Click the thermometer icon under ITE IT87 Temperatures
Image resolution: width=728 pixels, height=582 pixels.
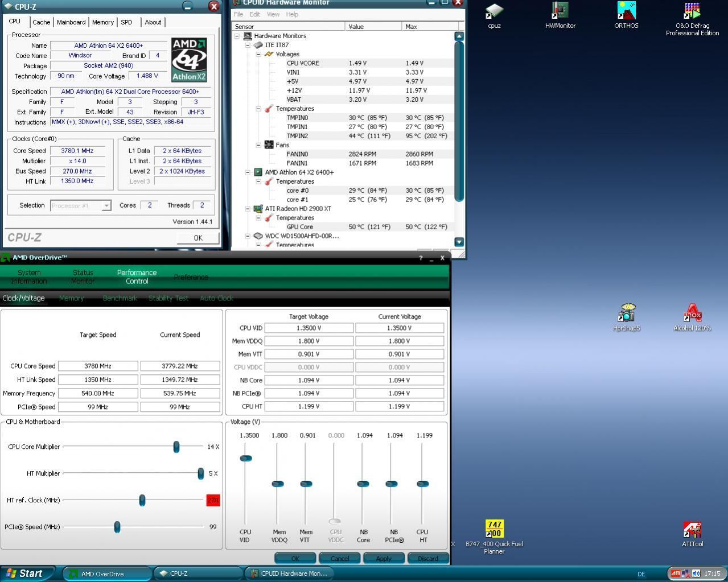[x=269, y=109]
